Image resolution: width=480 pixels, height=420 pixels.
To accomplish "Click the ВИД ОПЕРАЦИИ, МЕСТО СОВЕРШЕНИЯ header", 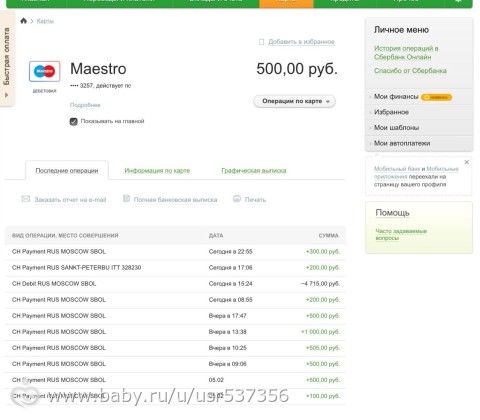I will click(65, 236).
